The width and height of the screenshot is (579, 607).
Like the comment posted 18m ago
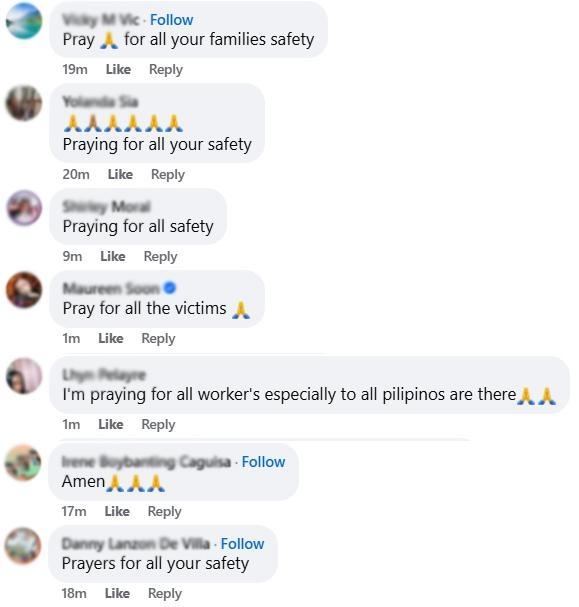click(x=117, y=593)
